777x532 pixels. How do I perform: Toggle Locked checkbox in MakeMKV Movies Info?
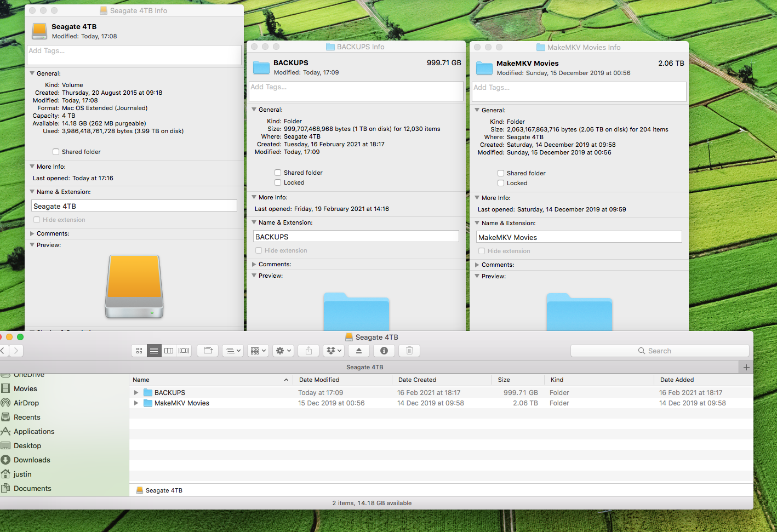pyautogui.click(x=501, y=183)
